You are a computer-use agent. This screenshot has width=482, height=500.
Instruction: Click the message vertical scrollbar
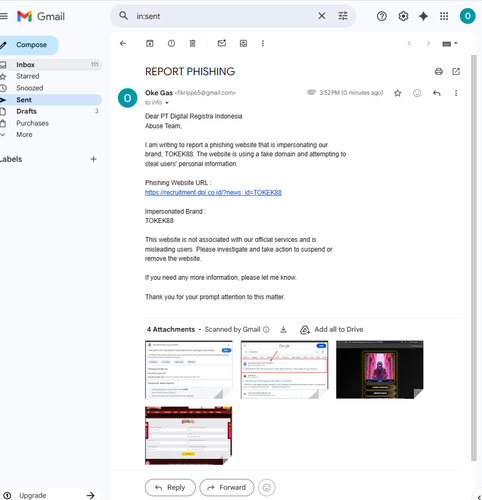(474, 258)
